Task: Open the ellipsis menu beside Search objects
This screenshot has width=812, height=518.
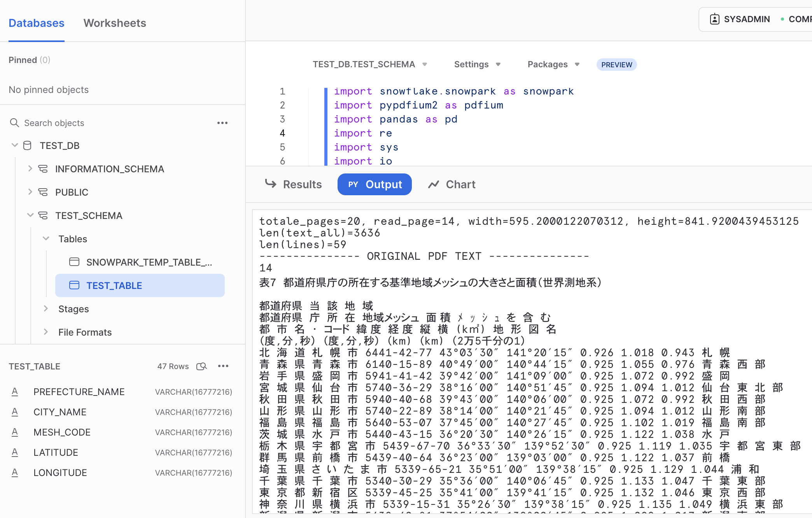Action: pos(222,122)
